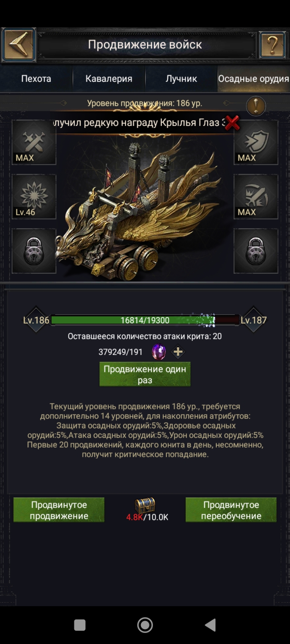This screenshot has height=644, width=290.
Task: Open the Lv.46 starburst skill icon
Action: (34, 197)
